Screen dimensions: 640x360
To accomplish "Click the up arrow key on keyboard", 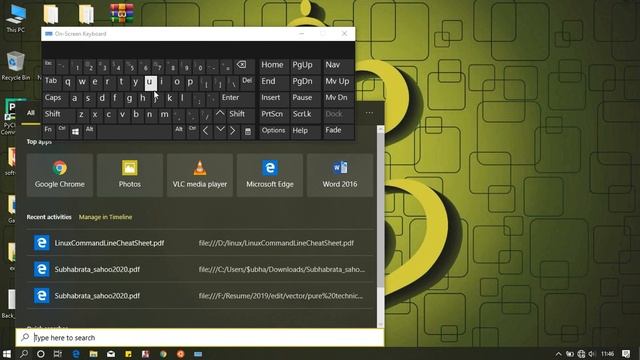I will 220,113.
